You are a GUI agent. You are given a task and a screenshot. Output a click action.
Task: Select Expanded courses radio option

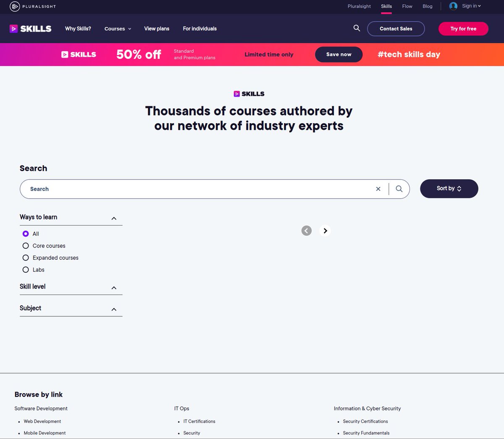point(26,258)
